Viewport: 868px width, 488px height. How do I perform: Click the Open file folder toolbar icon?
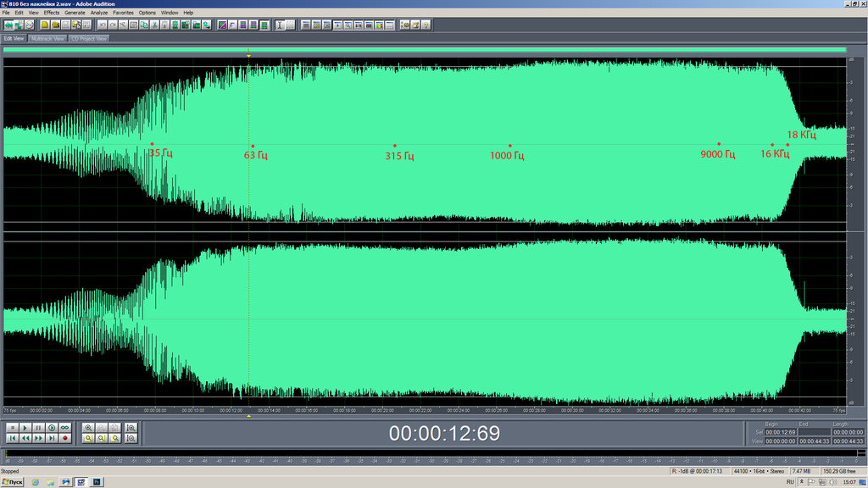(x=56, y=25)
